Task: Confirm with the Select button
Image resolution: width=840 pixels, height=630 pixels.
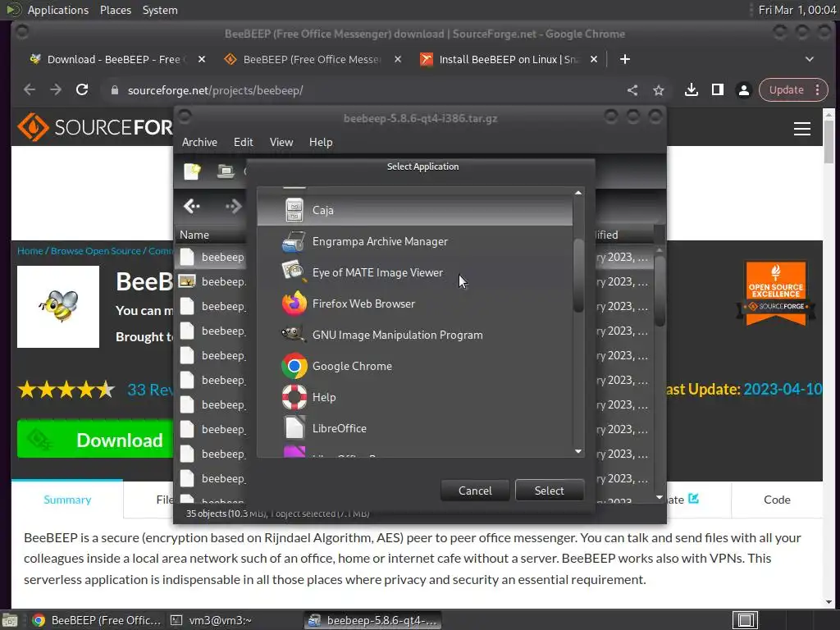Action: click(549, 491)
